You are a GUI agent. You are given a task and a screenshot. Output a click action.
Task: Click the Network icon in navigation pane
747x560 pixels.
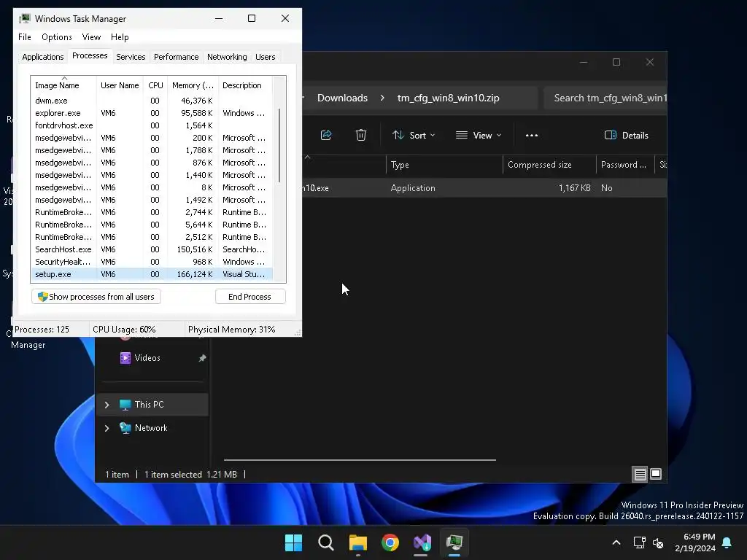point(125,428)
